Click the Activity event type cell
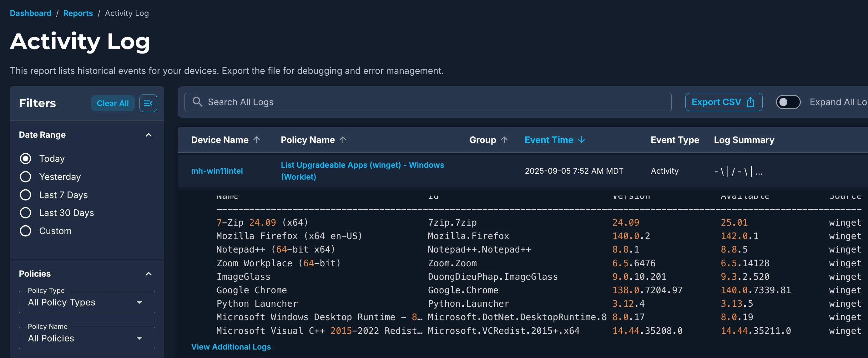Image resolution: width=868 pixels, height=358 pixels. click(x=664, y=171)
